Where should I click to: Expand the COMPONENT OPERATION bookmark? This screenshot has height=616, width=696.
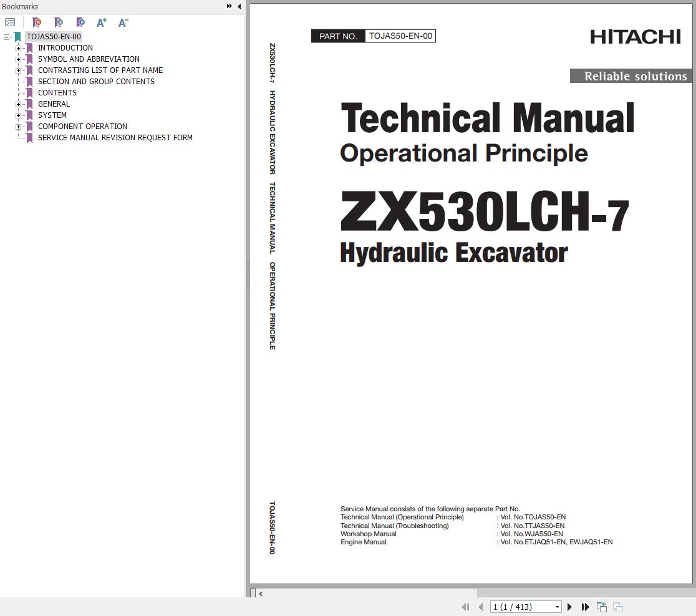pos(18,127)
